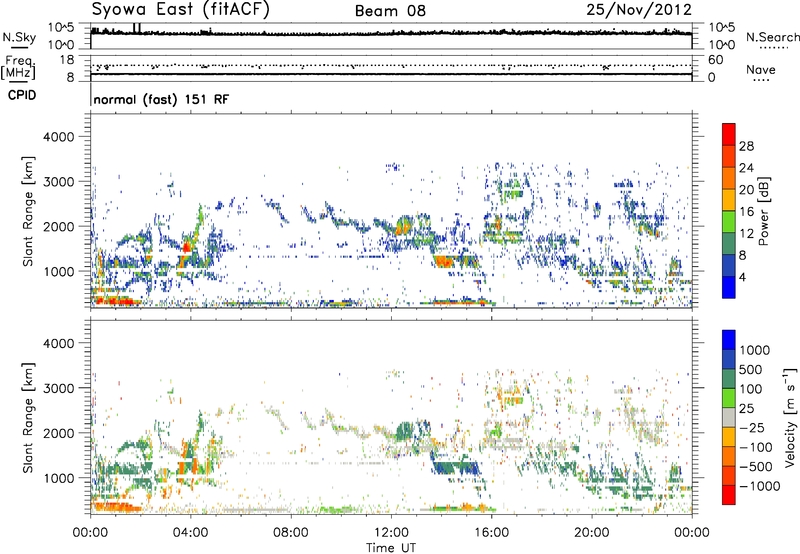Click the red segment of the power colorbar
The height and width of the screenshot is (554, 800).
[729, 134]
